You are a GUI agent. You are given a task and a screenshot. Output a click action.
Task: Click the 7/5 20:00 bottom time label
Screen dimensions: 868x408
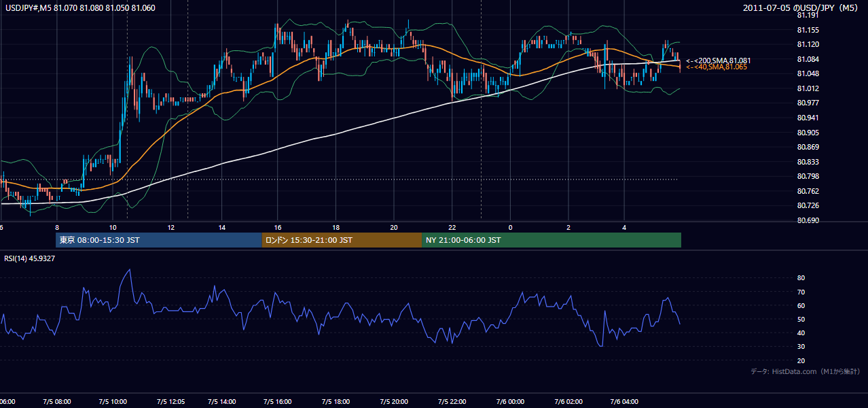(x=393, y=402)
